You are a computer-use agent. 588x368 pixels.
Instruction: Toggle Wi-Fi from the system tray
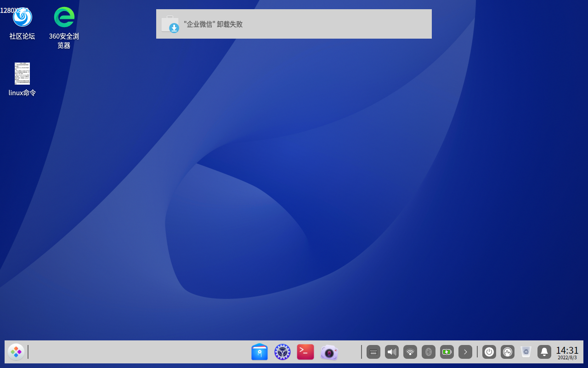(410, 352)
